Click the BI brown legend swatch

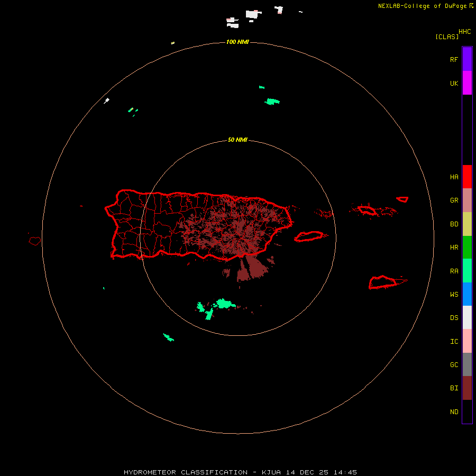coord(467,388)
